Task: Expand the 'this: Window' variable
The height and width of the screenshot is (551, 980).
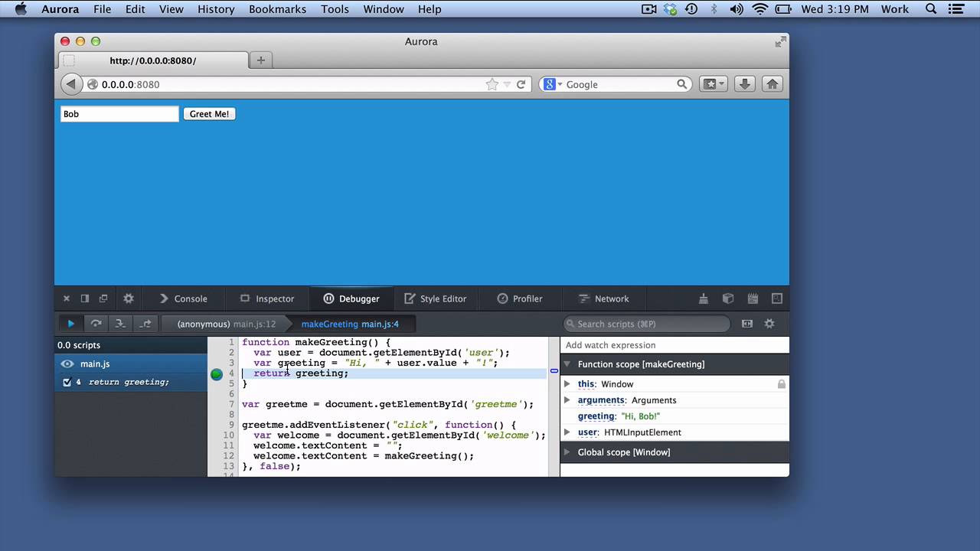Action: pos(567,384)
